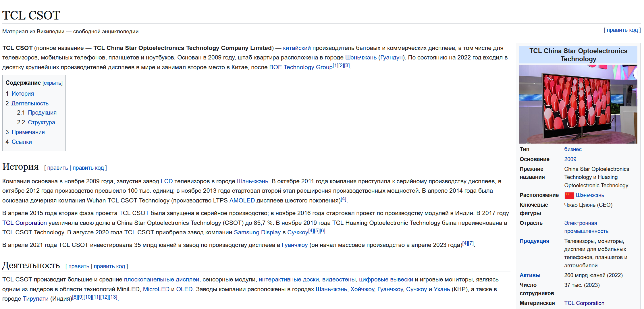Click the infobox title 'TCL China Star Optoelectronics Technology'

click(x=578, y=55)
